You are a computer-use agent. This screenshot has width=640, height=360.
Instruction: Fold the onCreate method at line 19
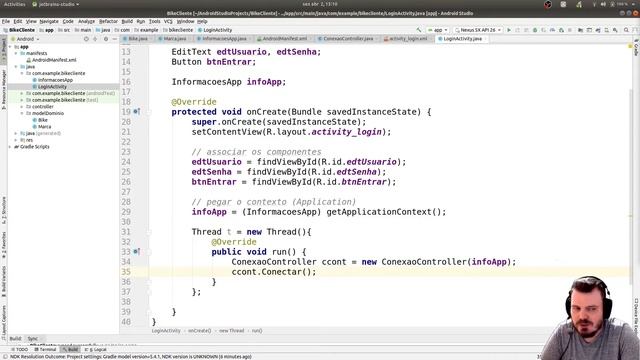[149, 111]
